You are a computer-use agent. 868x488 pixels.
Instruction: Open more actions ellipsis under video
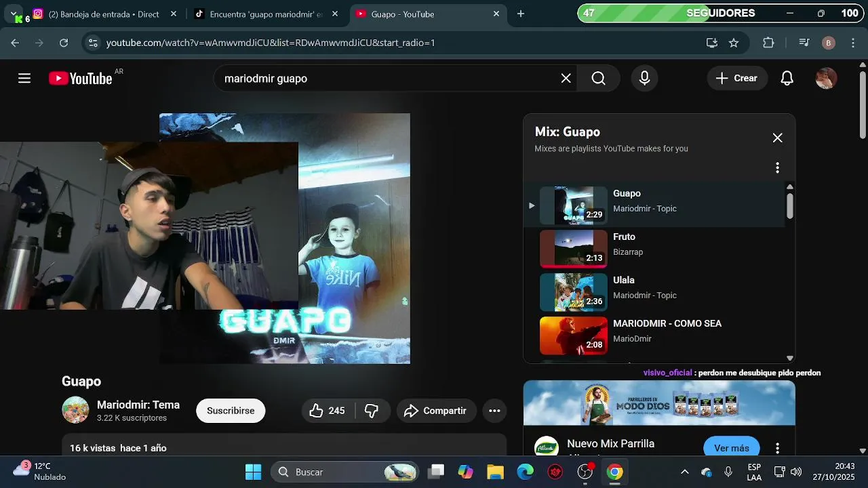[494, 411]
